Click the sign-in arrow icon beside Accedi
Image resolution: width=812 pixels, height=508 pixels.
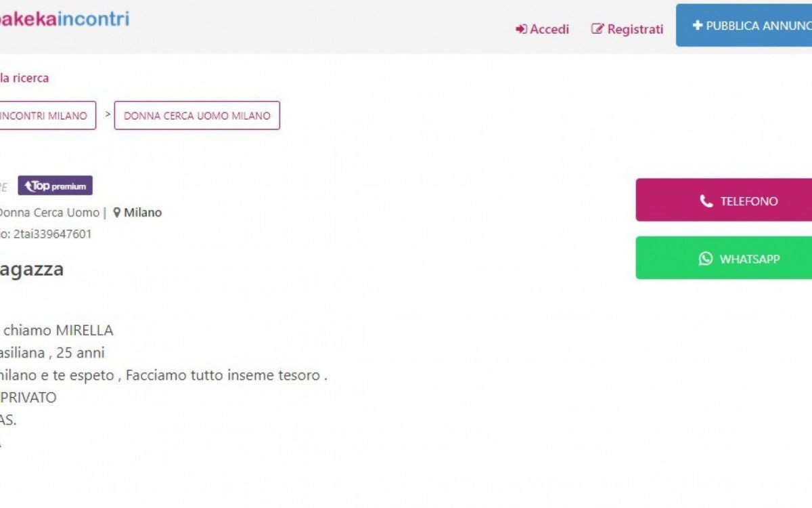521,29
